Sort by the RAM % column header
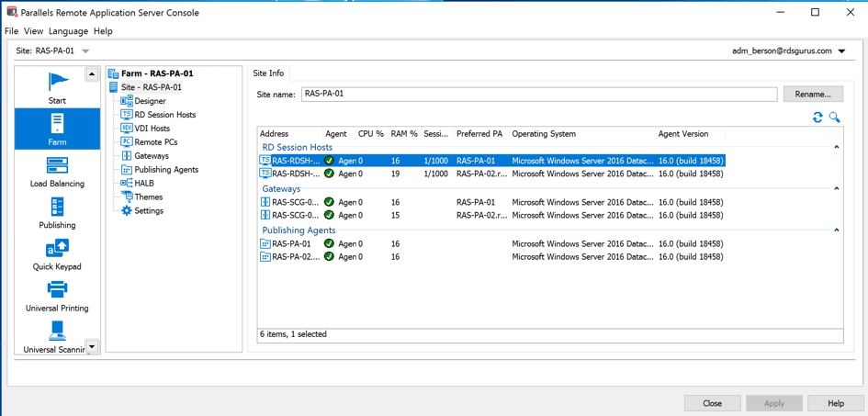This screenshot has height=416, width=868. [404, 134]
